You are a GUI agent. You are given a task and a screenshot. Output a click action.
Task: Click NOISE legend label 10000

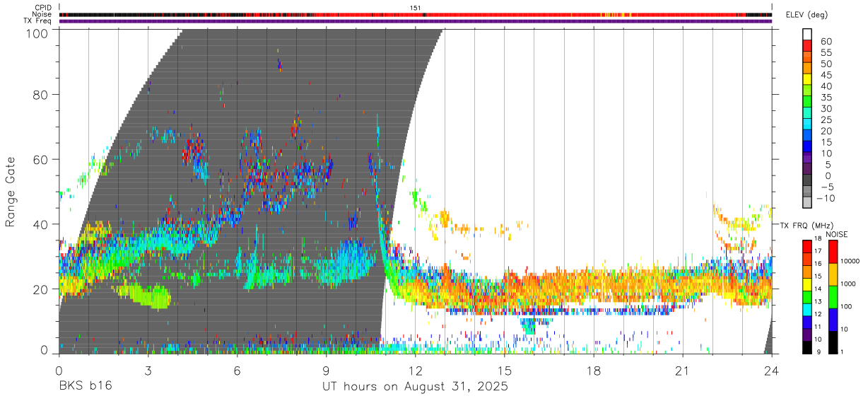(x=852, y=262)
